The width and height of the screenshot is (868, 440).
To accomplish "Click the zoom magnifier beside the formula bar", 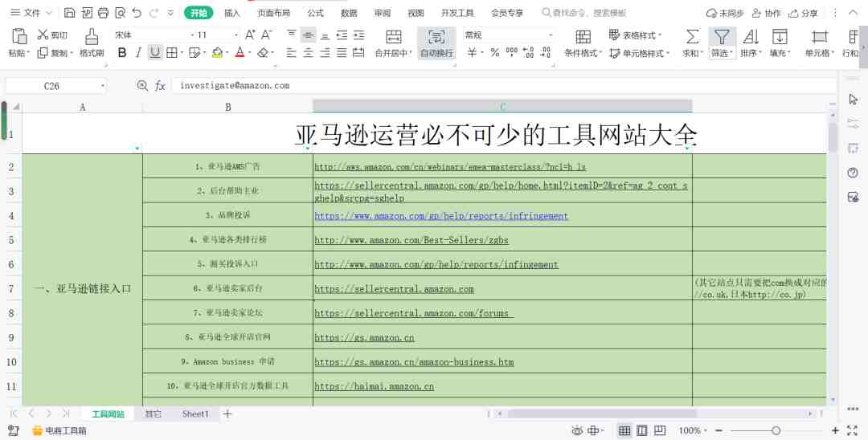I will (x=142, y=85).
